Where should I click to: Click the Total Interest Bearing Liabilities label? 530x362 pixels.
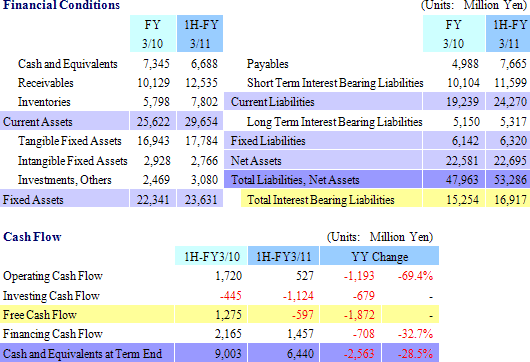pos(320,199)
